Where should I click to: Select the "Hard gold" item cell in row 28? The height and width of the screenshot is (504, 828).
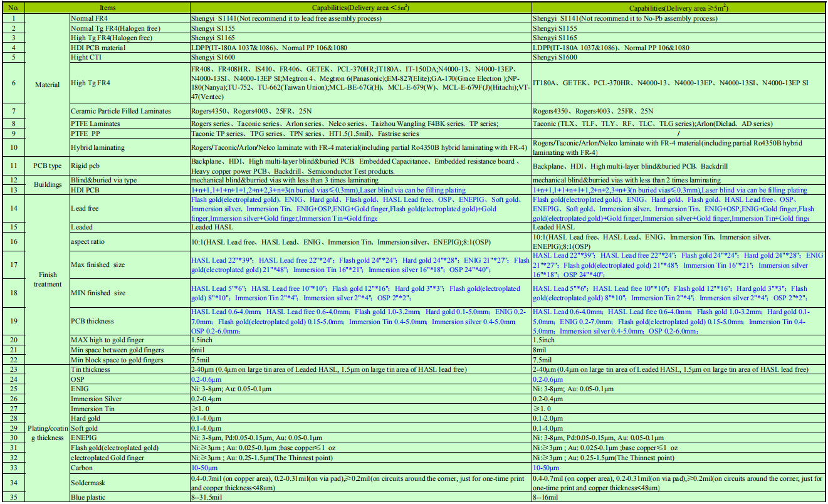tap(128, 418)
